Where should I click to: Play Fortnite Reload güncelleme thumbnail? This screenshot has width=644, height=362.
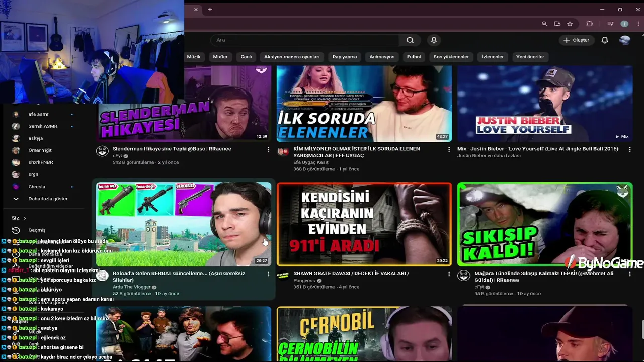(x=183, y=224)
